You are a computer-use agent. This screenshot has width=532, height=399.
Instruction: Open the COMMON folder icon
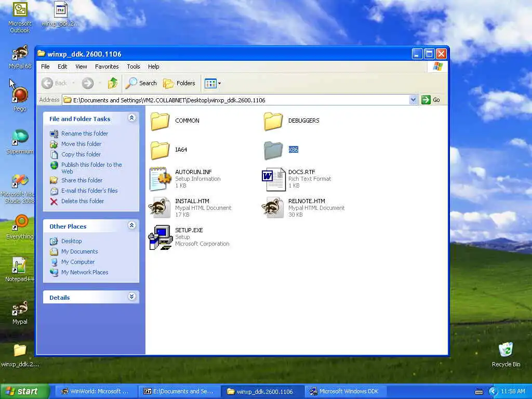click(160, 121)
